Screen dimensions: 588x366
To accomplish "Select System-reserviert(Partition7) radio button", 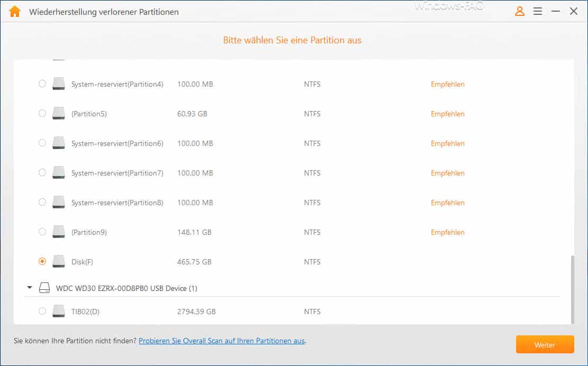I will 42,172.
